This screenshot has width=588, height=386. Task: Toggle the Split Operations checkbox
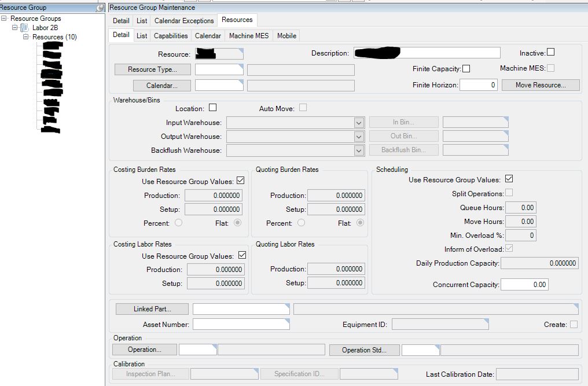point(509,193)
